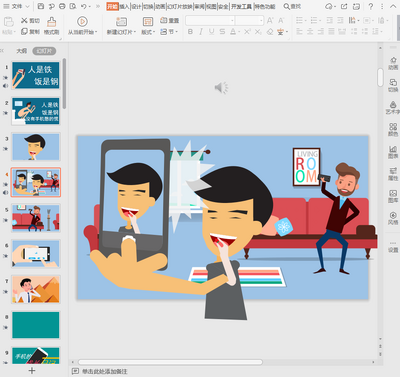
Task: Open the Design (设计) ribbon tab
Action: (136, 6)
